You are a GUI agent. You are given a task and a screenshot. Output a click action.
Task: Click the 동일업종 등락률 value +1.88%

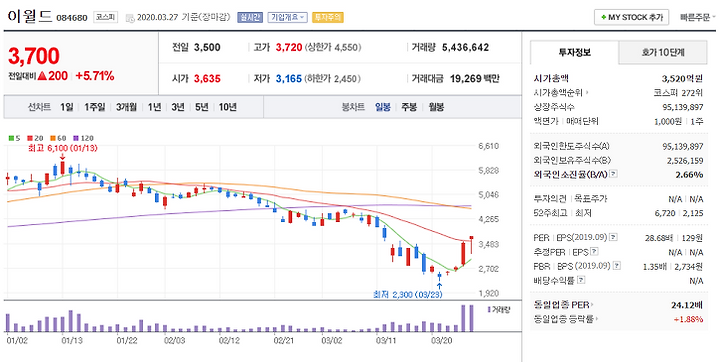pos(689,319)
